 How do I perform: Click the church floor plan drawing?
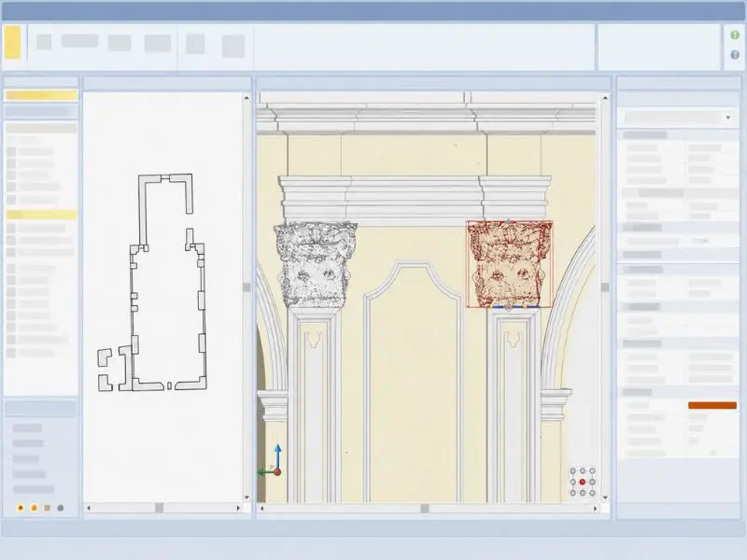[x=152, y=283]
